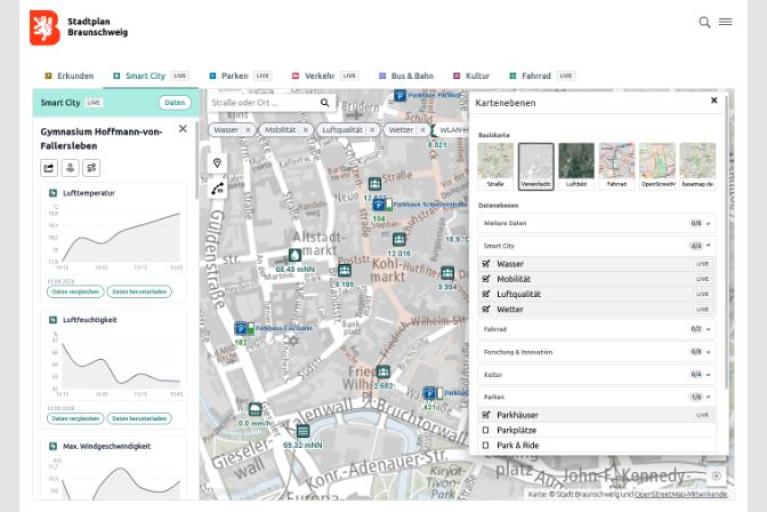The height and width of the screenshot is (512, 767).
Task: Remove the Wetter filter chip via its x
Action: tap(423, 130)
